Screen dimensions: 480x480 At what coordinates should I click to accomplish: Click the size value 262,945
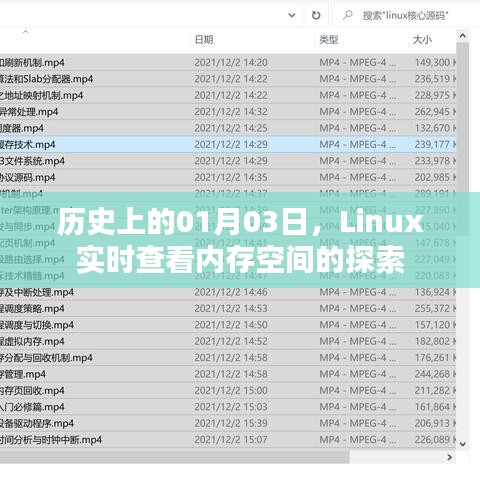click(x=432, y=112)
